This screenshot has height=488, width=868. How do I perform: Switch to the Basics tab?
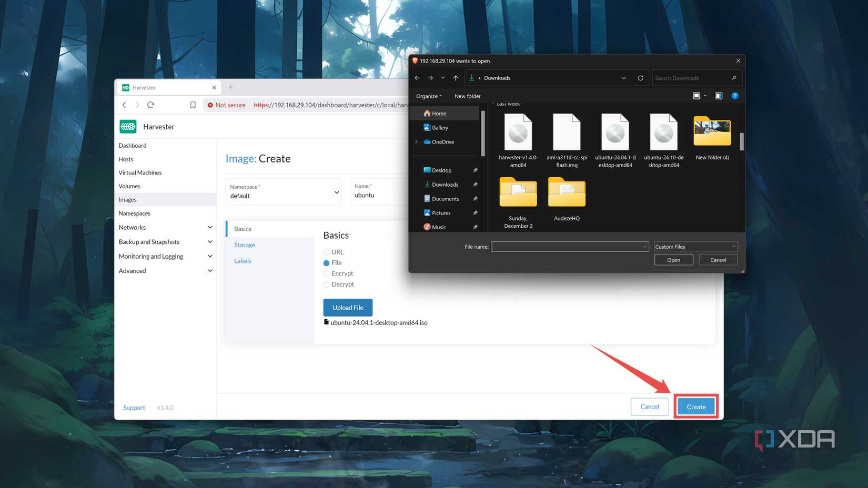pos(270,229)
